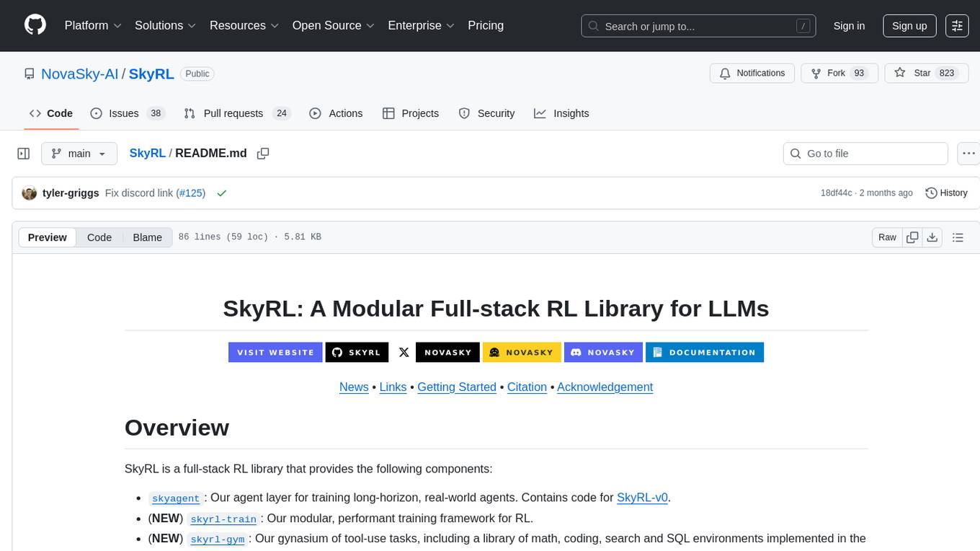Open the SkyRL-v0 link
The height and width of the screenshot is (551, 980).
[x=642, y=497]
